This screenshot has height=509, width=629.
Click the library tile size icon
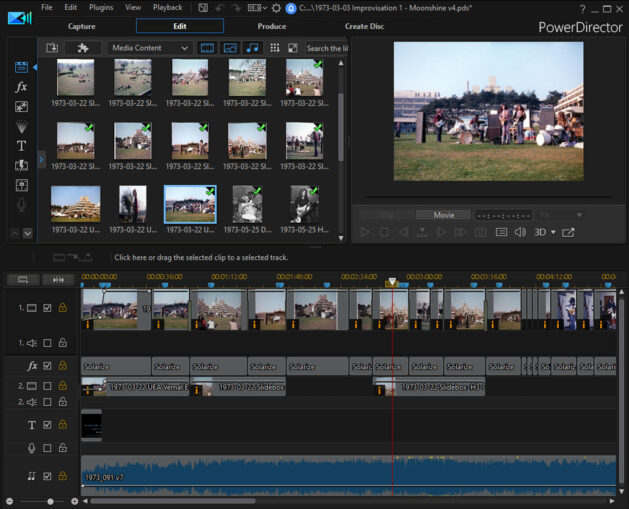[293, 48]
